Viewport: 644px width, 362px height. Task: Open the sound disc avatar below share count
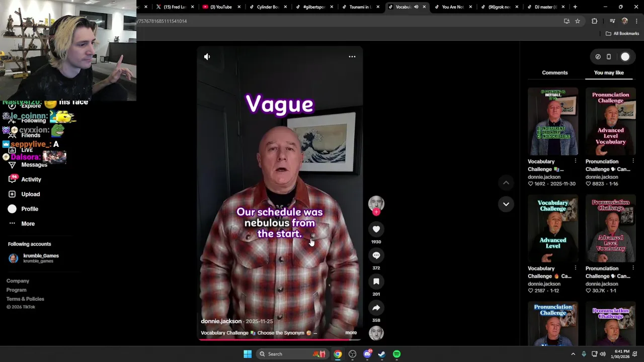coord(376,333)
